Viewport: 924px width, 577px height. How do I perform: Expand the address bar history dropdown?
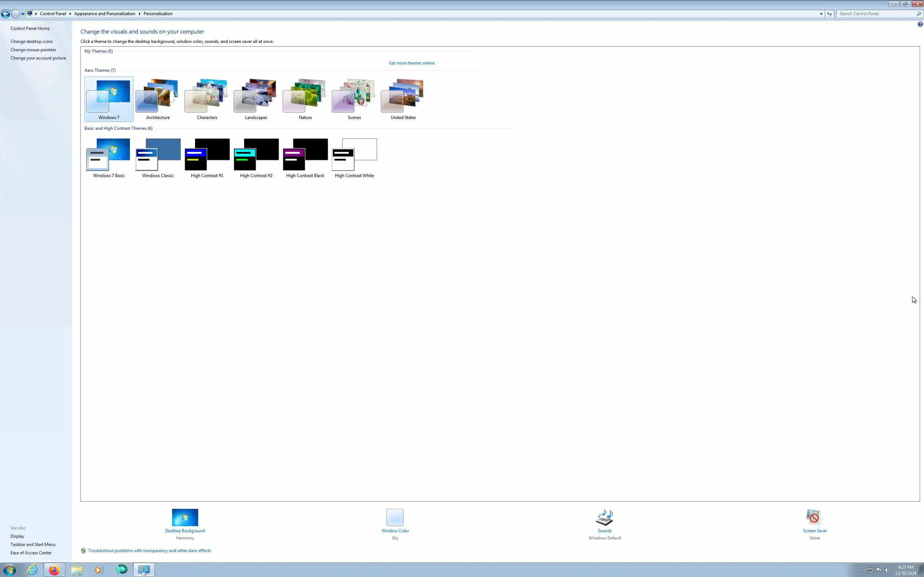tap(821, 14)
